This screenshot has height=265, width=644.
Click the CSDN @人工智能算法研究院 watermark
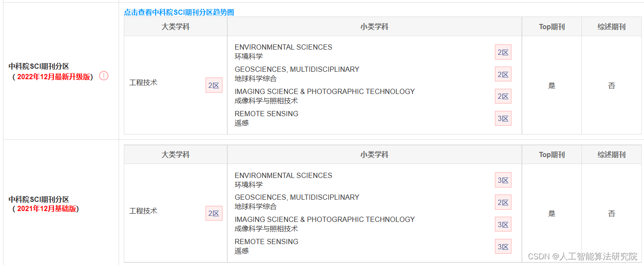coord(583,256)
